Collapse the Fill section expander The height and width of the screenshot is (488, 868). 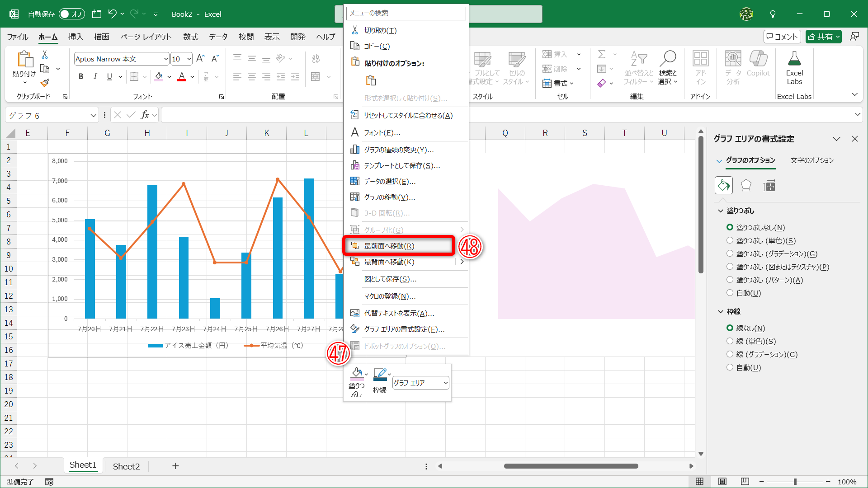pos(721,211)
